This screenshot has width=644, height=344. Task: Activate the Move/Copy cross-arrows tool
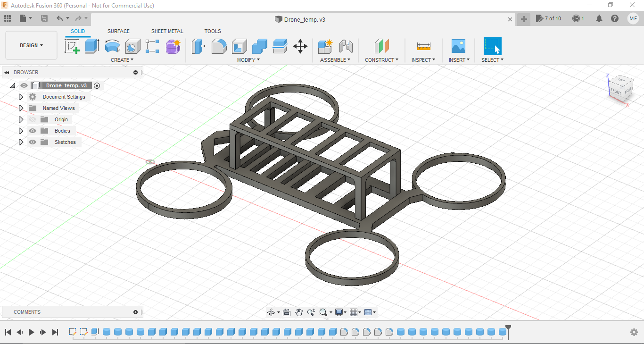300,46
